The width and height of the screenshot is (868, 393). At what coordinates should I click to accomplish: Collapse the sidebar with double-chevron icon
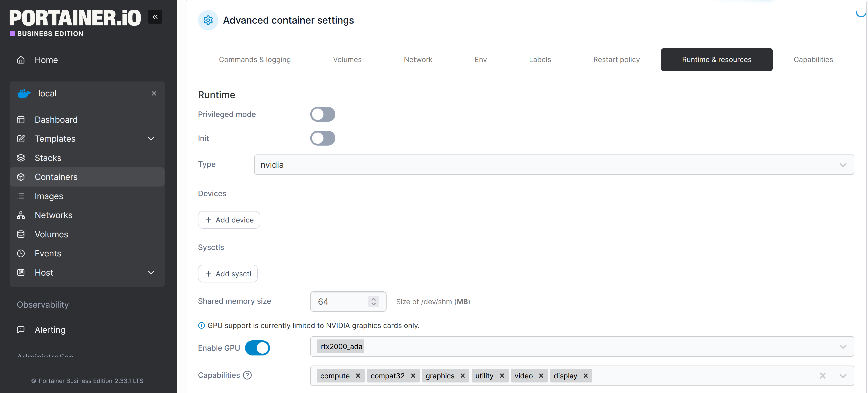pos(155,17)
